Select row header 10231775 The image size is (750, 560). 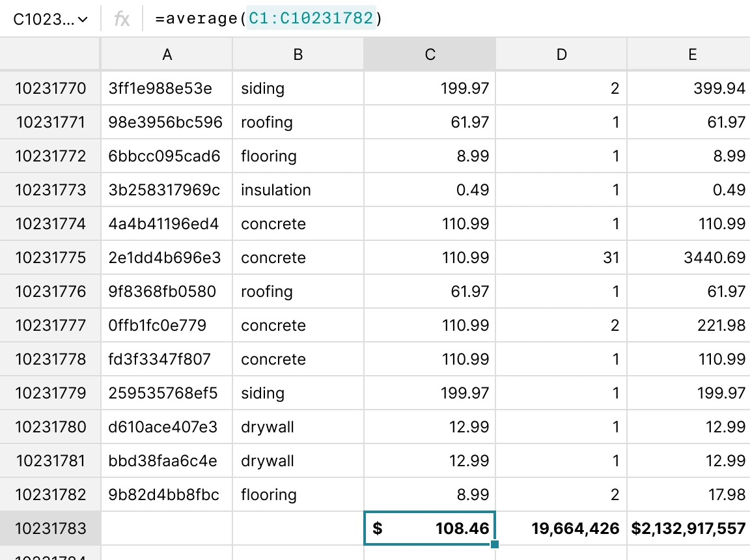[x=50, y=258]
